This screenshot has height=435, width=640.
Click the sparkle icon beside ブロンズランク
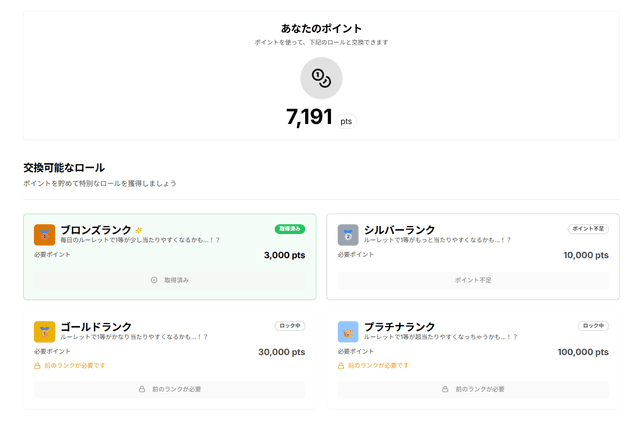tap(139, 230)
